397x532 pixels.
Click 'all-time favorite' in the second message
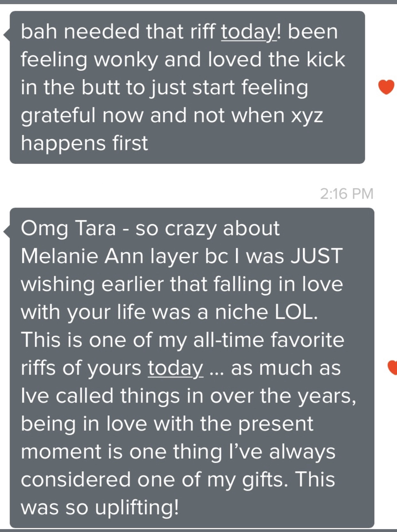[269, 340]
